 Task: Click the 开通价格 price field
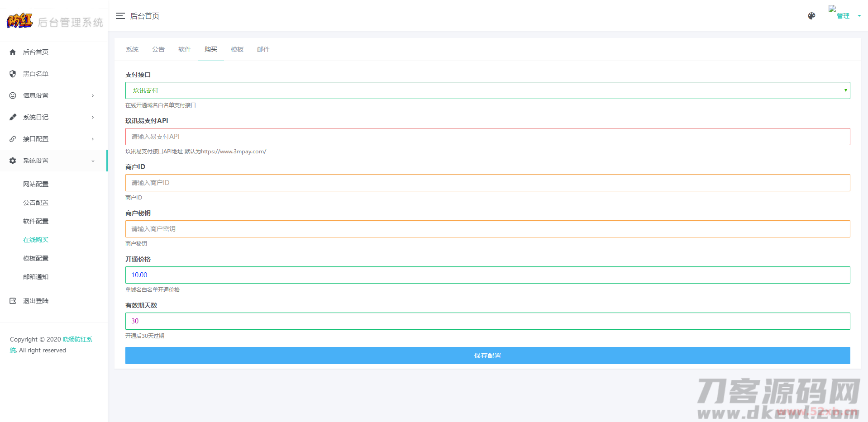pyautogui.click(x=487, y=275)
